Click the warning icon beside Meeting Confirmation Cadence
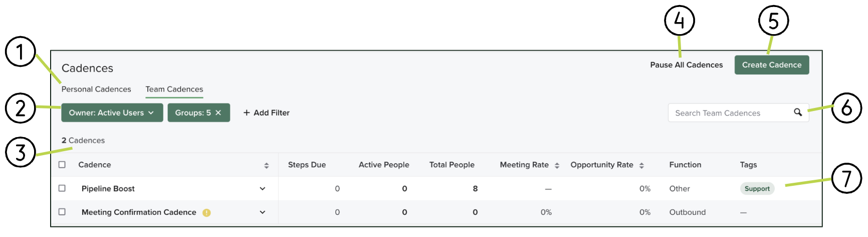Screen dimensions: 868x237 [x=206, y=213]
